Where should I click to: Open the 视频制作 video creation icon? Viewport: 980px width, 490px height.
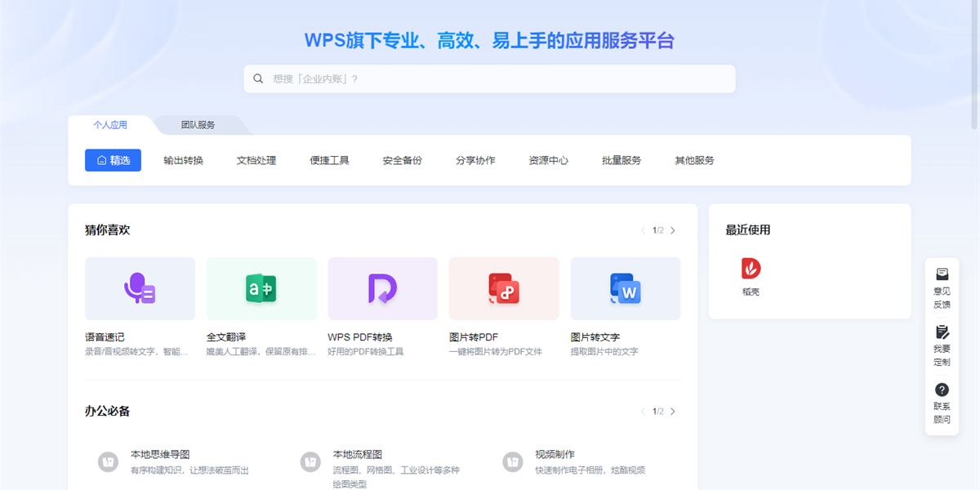(x=513, y=461)
